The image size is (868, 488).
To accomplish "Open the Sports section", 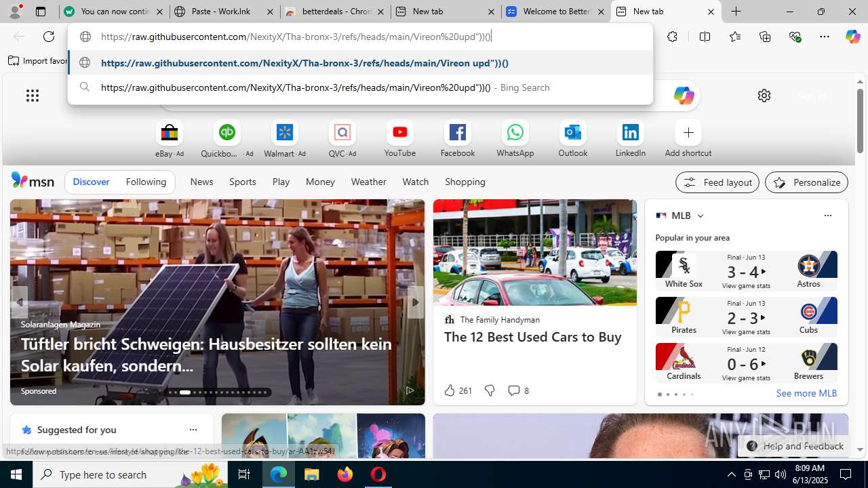I will pos(242,182).
